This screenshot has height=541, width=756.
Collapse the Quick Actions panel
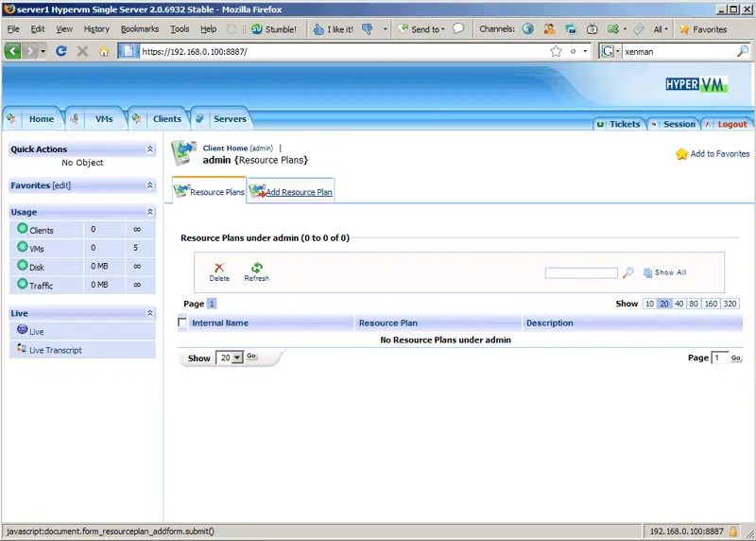(x=149, y=149)
